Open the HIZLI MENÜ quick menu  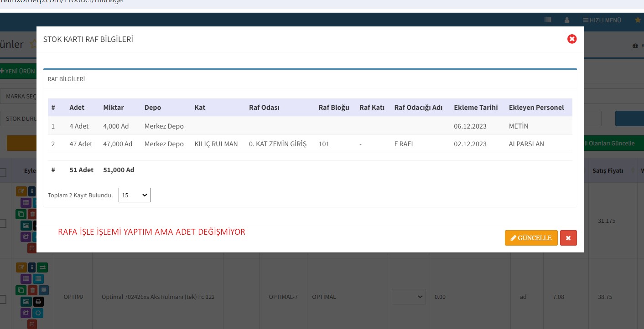tap(602, 20)
